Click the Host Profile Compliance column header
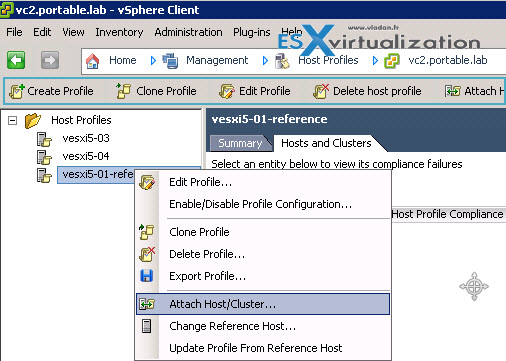Viewport: 506px width, 361px height. coord(447,214)
